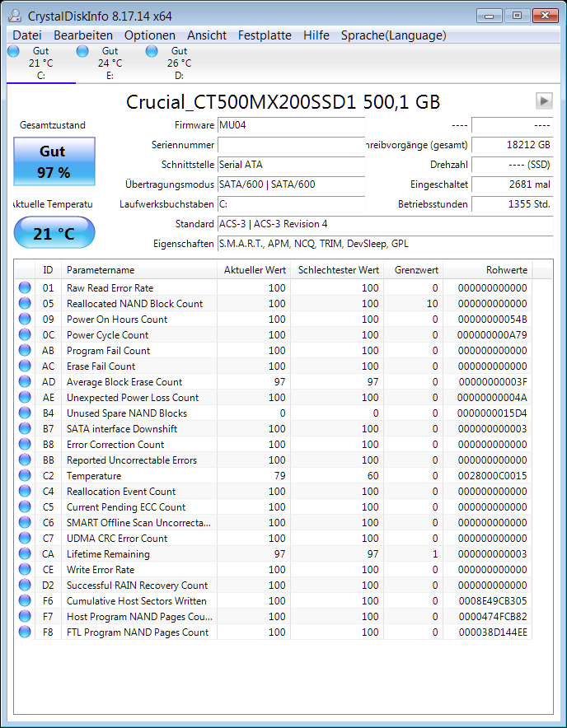The image size is (567, 728).
Task: Select the Host Program NAND Pages Cou... row
Action: click(x=274, y=617)
